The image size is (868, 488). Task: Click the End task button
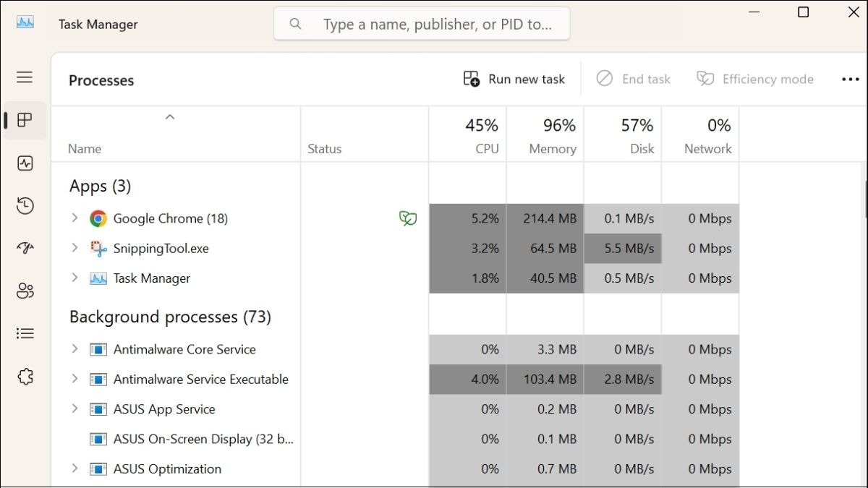pos(634,79)
